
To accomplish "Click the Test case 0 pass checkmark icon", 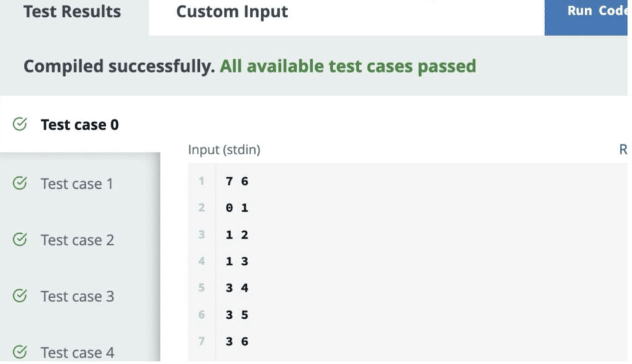I will 20,125.
